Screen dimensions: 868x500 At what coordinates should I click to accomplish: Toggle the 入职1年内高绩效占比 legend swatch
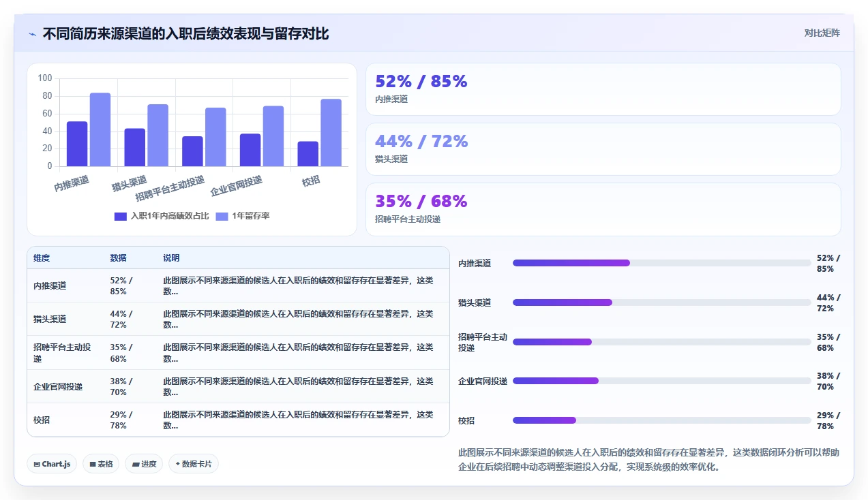pyautogui.click(x=120, y=216)
